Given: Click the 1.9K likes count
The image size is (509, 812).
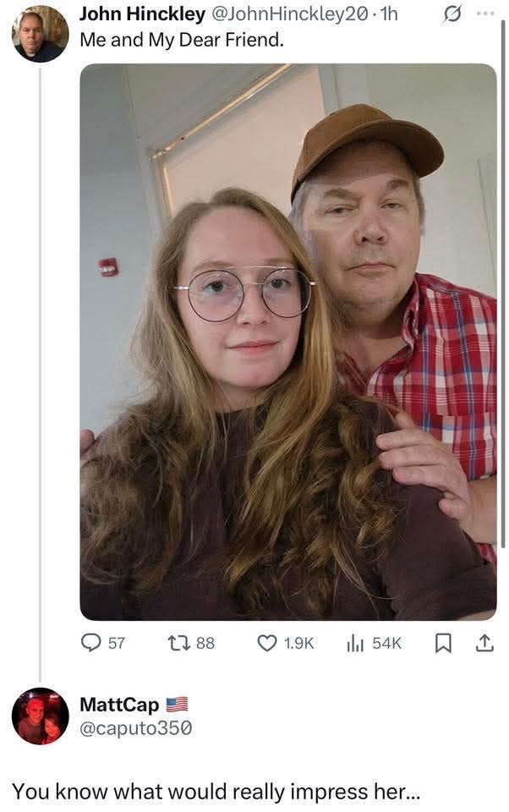Looking at the screenshot, I should (298, 643).
